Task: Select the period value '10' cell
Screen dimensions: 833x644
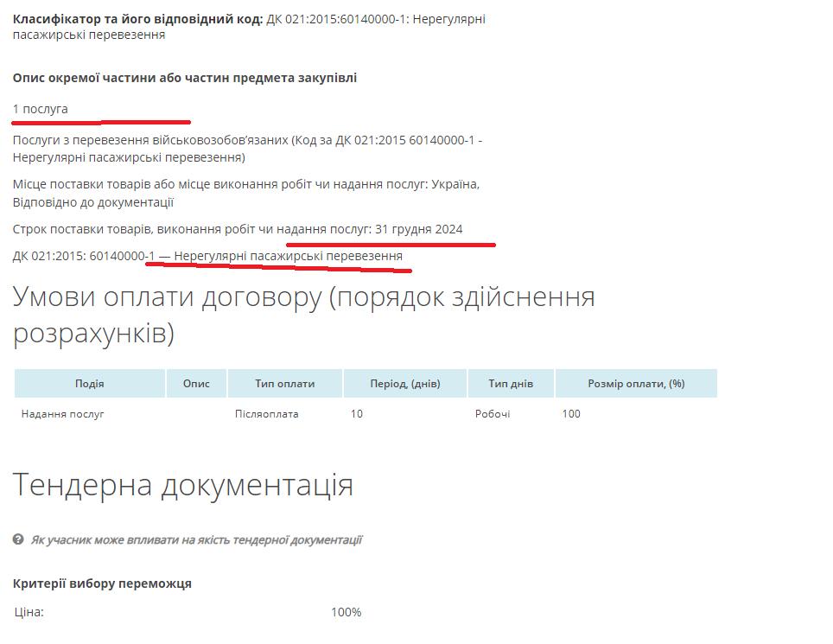Action: click(357, 413)
